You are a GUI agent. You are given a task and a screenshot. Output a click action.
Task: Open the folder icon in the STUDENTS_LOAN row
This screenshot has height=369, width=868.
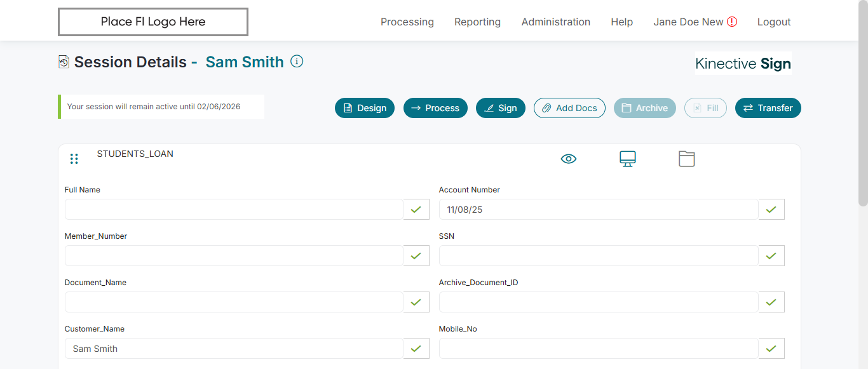pyautogui.click(x=686, y=159)
